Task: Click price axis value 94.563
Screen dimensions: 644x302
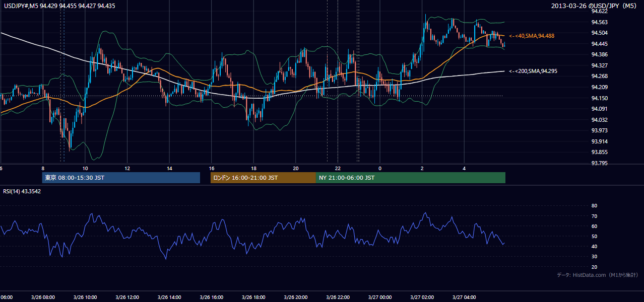Action: pos(599,22)
